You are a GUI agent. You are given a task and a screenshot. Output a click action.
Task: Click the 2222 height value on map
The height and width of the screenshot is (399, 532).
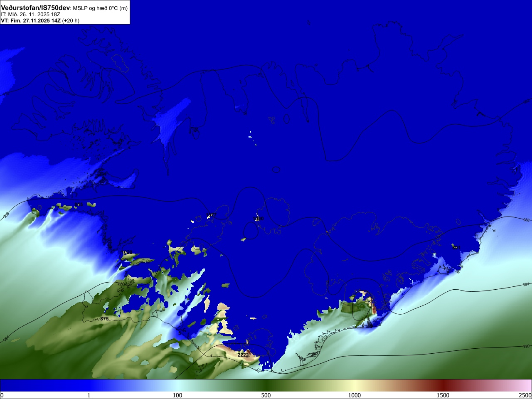coord(243,355)
